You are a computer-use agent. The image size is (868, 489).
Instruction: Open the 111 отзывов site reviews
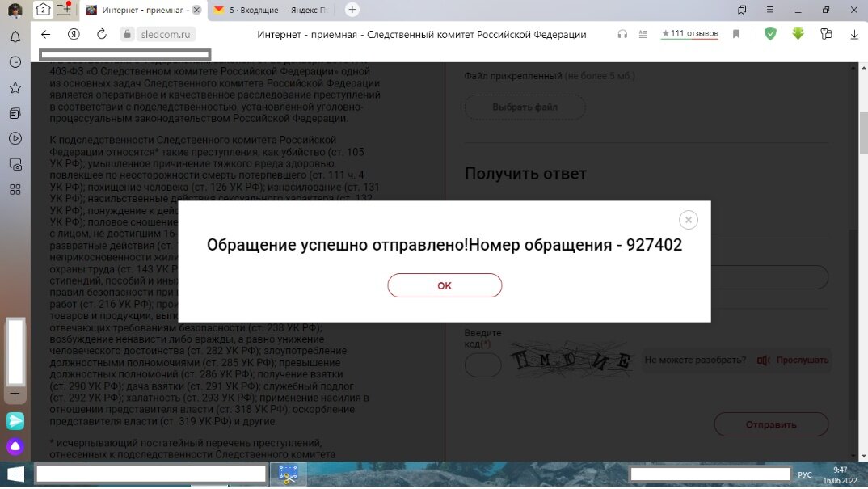(689, 34)
